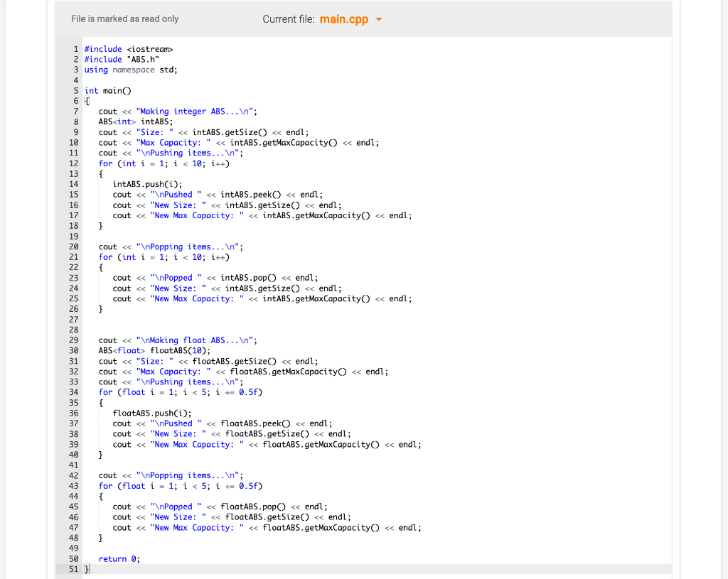Click the 'return 0;' line
Image resolution: width=728 pixels, height=579 pixels.
(x=119, y=559)
